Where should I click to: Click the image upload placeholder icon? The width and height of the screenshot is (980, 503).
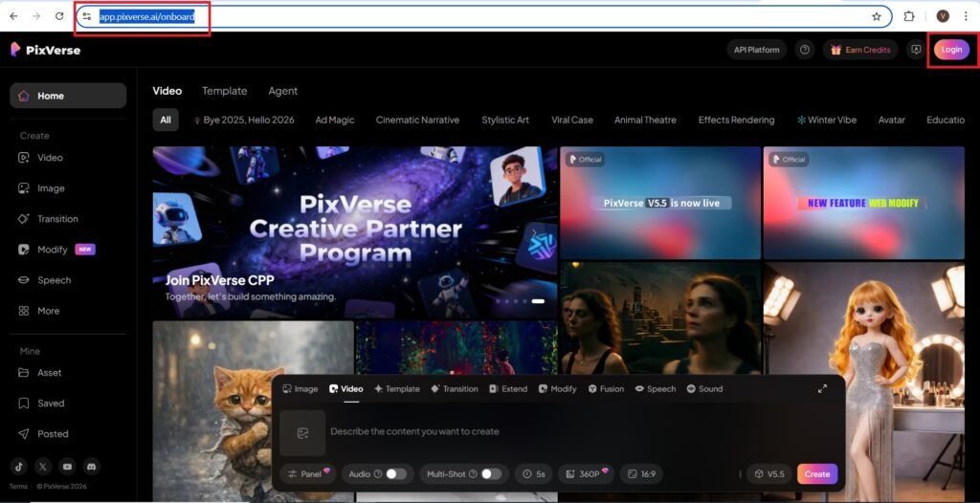coord(302,432)
